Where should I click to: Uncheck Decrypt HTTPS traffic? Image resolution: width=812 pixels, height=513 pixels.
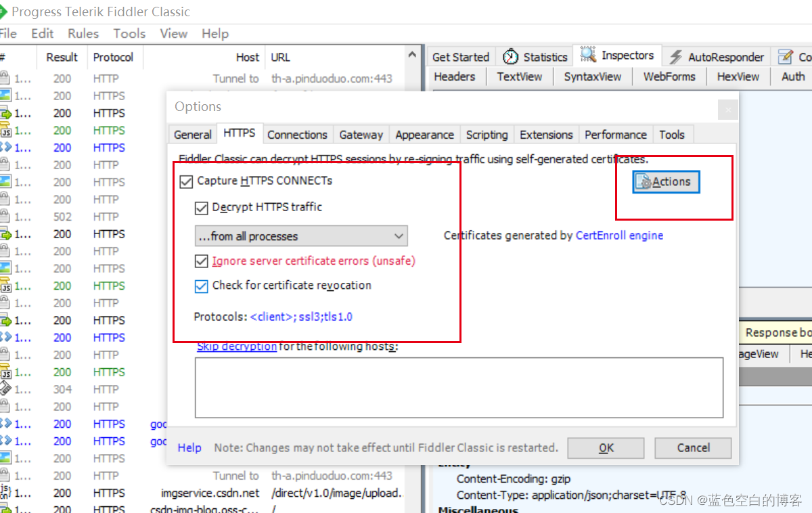pos(201,208)
